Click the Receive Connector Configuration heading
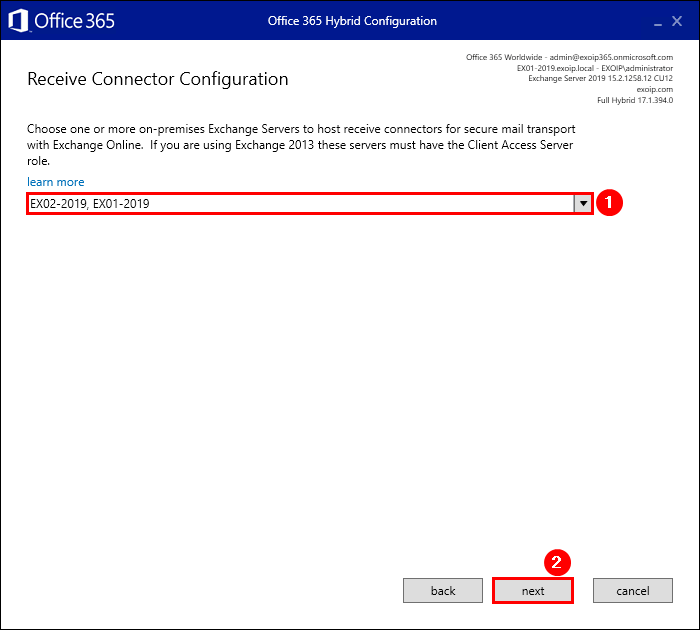Viewport: 700px width, 630px height. click(158, 79)
